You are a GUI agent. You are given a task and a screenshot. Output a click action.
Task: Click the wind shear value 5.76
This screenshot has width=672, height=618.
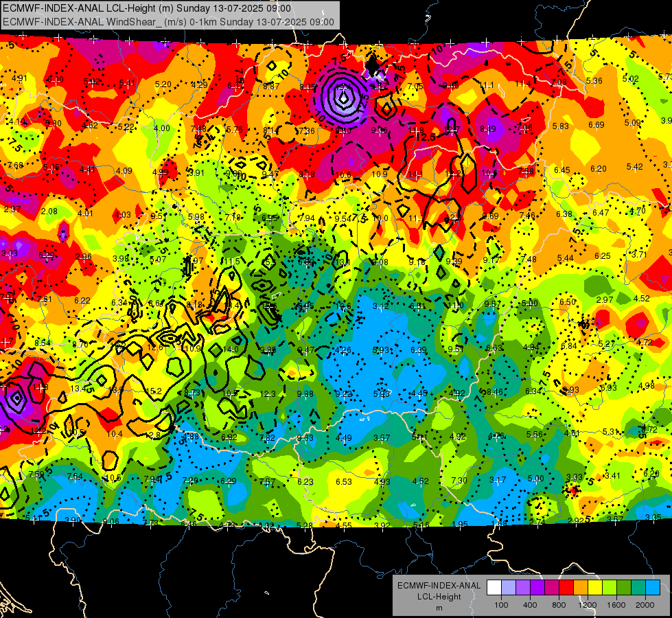point(235,130)
